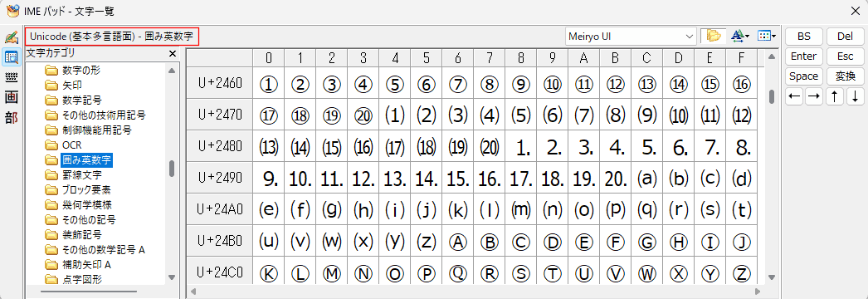Open the view mode grid icon
The image size is (868, 299).
pyautogui.click(x=763, y=36)
